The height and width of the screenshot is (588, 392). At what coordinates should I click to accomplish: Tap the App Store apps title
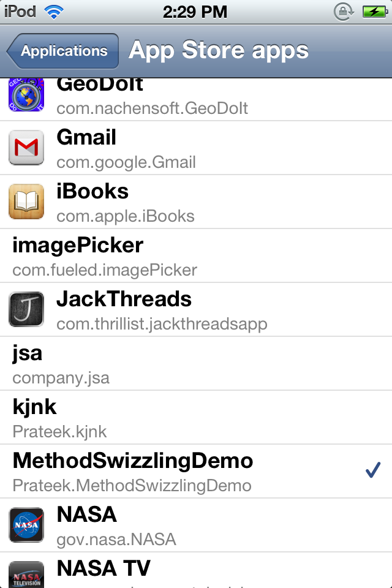[x=218, y=51]
